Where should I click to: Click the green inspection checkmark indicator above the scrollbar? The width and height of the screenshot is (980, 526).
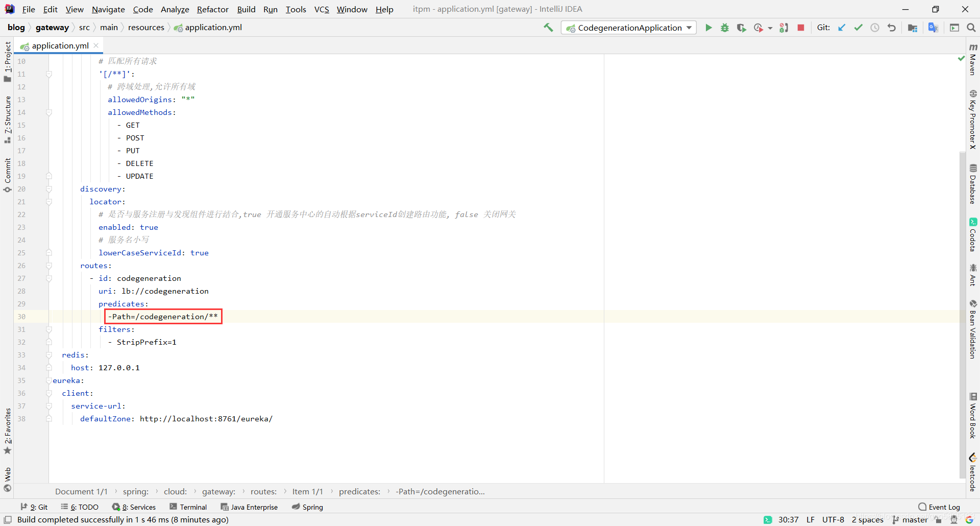point(962,59)
